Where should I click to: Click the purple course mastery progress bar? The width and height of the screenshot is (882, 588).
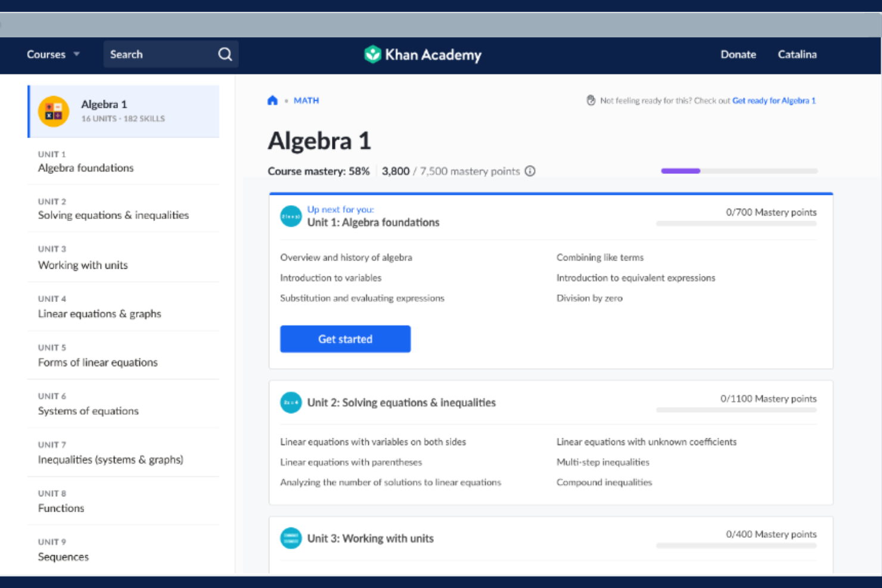tap(739, 171)
